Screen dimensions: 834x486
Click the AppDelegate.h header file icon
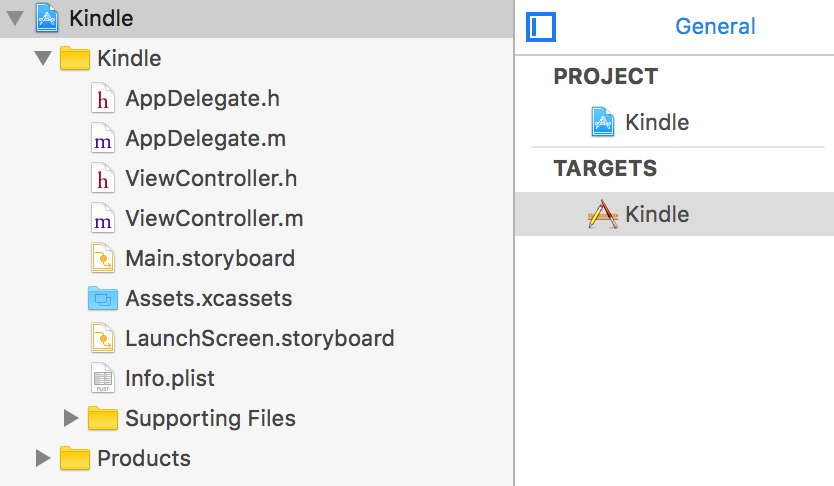[x=102, y=99]
